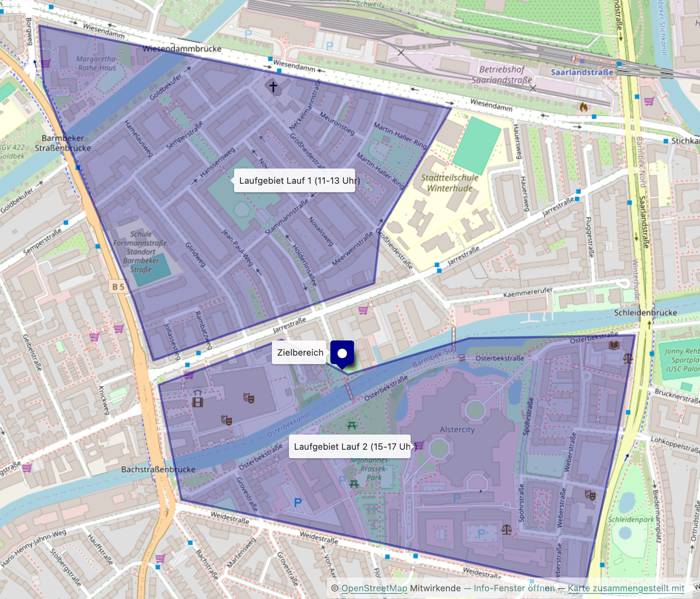This screenshot has width=700, height=599.
Task: Click the picnic table icon near Osterbekkanal
Action: pos(352,425)
